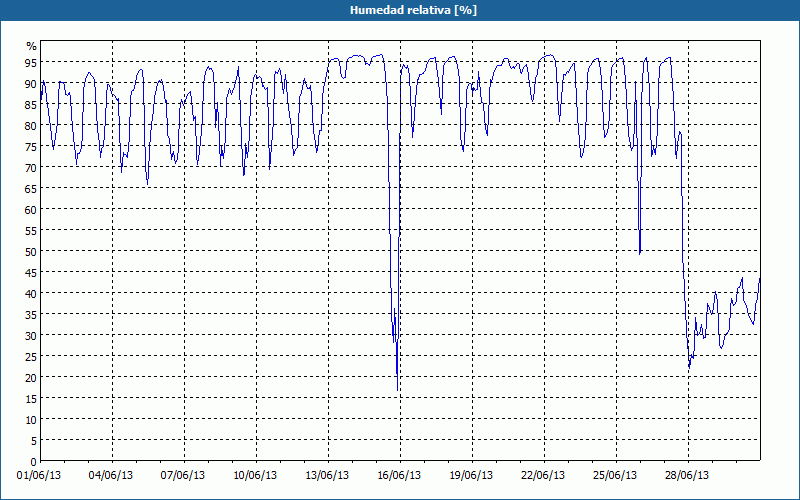Click the x-axis date label 07/06/13
The height and width of the screenshot is (500, 800).
[183, 476]
